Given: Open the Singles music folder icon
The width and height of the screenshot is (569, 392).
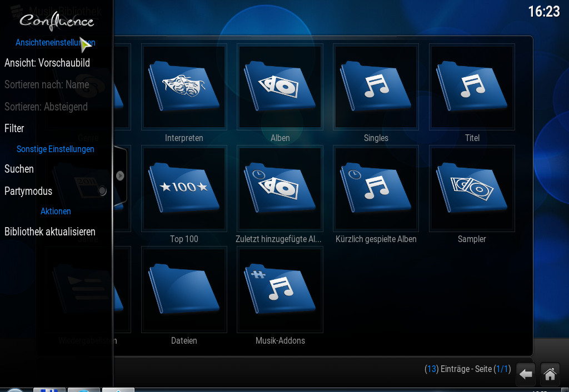Looking at the screenshot, I should (x=376, y=87).
